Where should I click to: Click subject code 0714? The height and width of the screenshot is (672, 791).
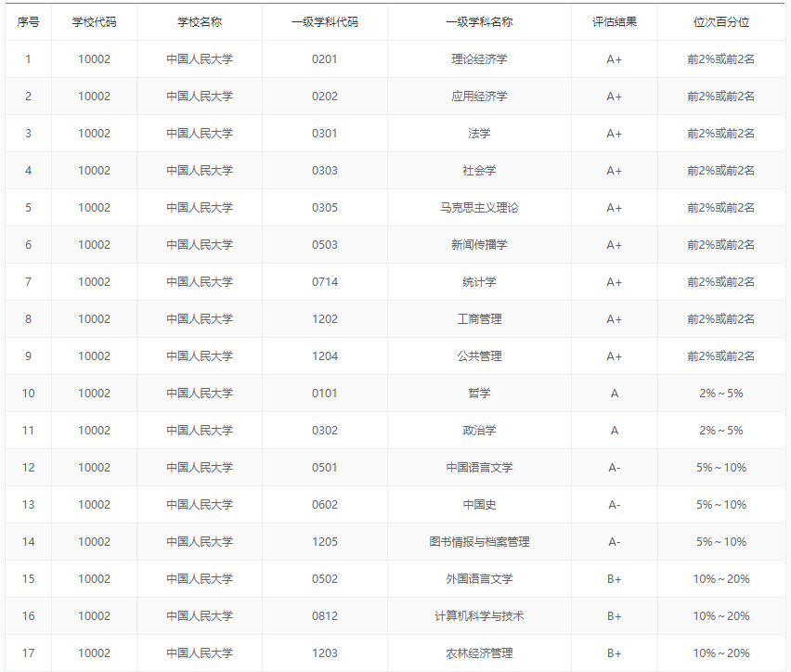tap(325, 281)
